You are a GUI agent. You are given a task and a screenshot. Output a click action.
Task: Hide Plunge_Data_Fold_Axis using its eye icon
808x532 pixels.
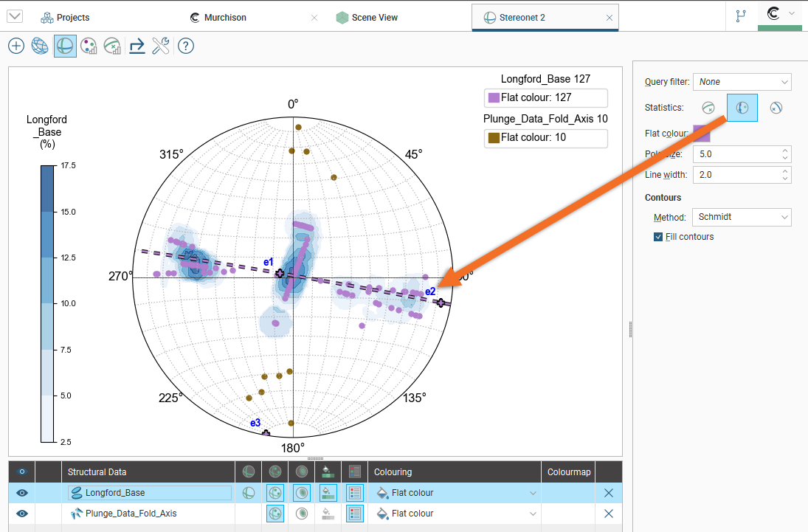tap(21, 514)
